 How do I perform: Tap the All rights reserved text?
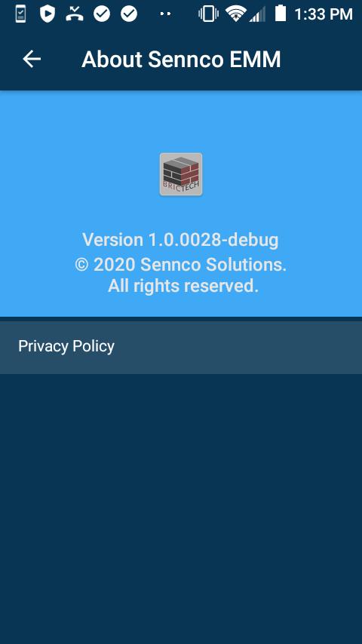point(183,286)
